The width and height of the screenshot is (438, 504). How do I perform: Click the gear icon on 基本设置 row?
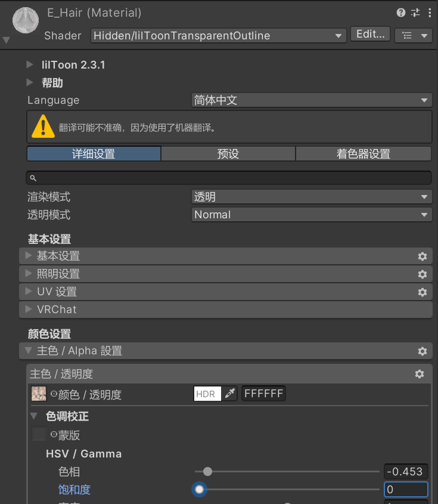(423, 256)
